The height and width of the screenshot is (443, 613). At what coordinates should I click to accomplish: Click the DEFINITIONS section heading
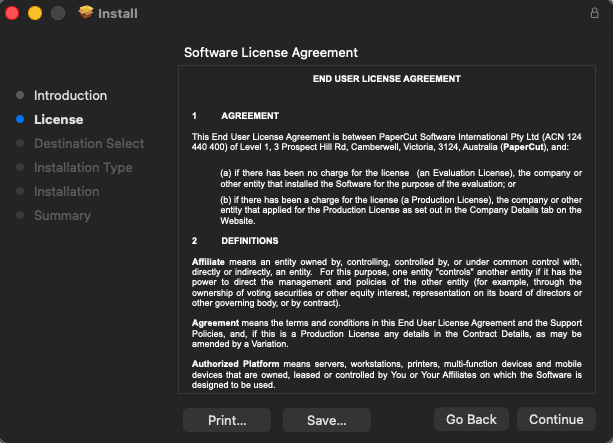(x=249, y=241)
